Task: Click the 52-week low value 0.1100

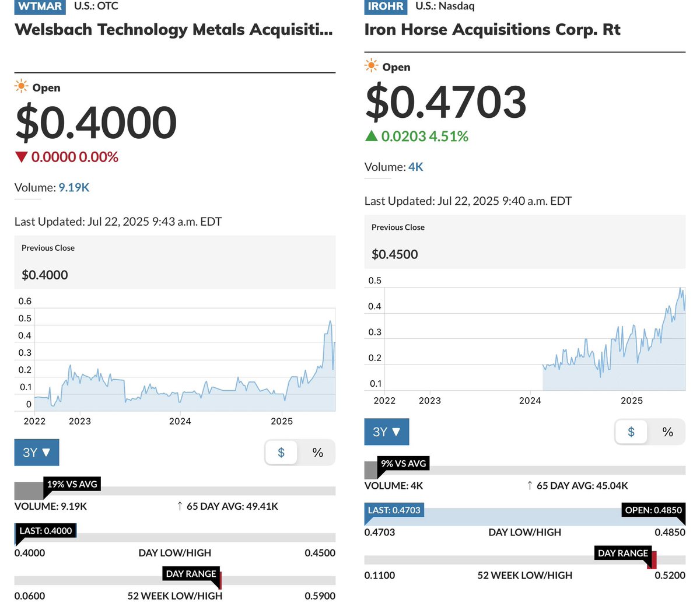Action: (x=380, y=575)
